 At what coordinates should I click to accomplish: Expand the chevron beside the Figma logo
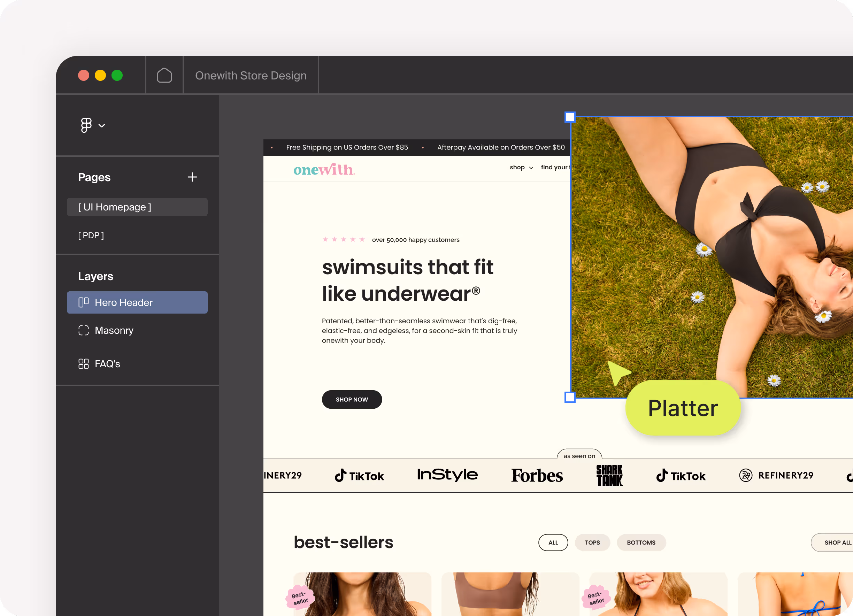click(x=102, y=126)
